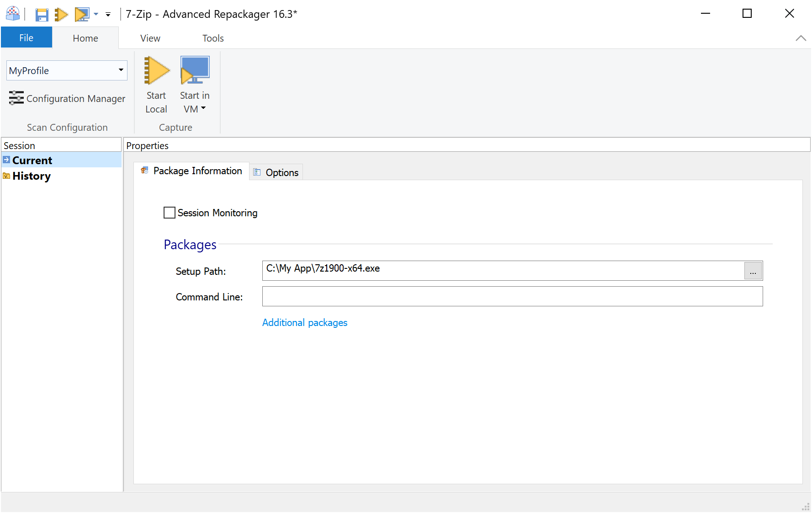
Task: Click quick access Start Local capture icon
Action: tap(61, 15)
